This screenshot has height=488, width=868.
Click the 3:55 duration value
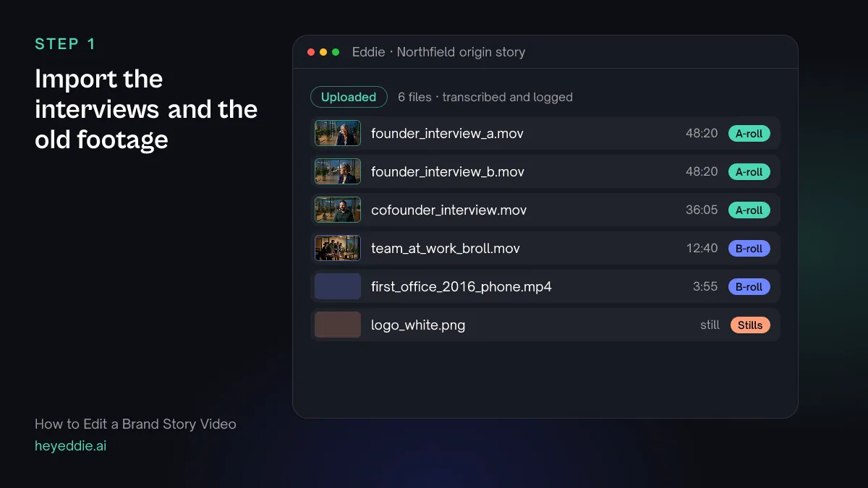coord(705,287)
